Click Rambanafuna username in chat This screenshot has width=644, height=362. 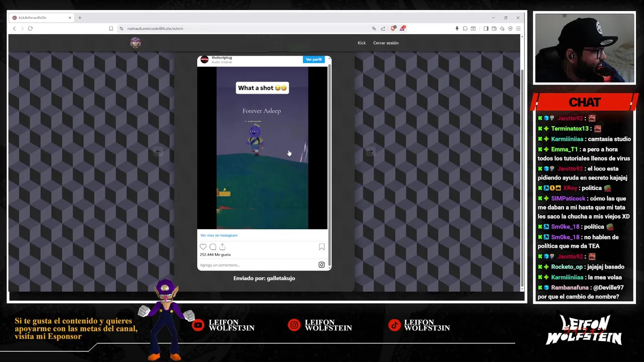coord(570,288)
